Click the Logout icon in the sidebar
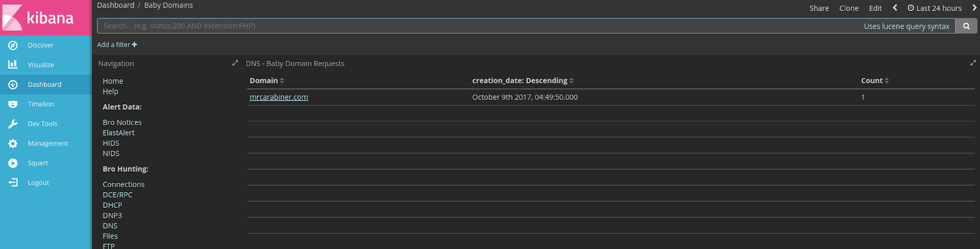 tap(13, 183)
